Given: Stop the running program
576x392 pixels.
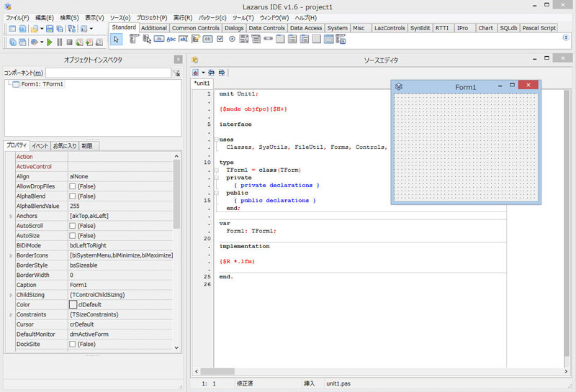Looking at the screenshot, I should coord(69,42).
